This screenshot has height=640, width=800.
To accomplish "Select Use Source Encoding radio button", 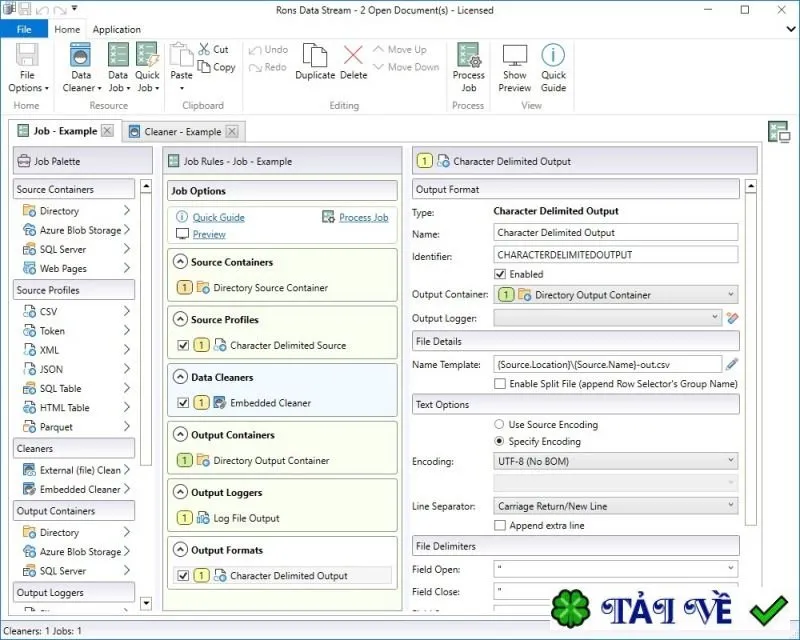I will point(499,424).
